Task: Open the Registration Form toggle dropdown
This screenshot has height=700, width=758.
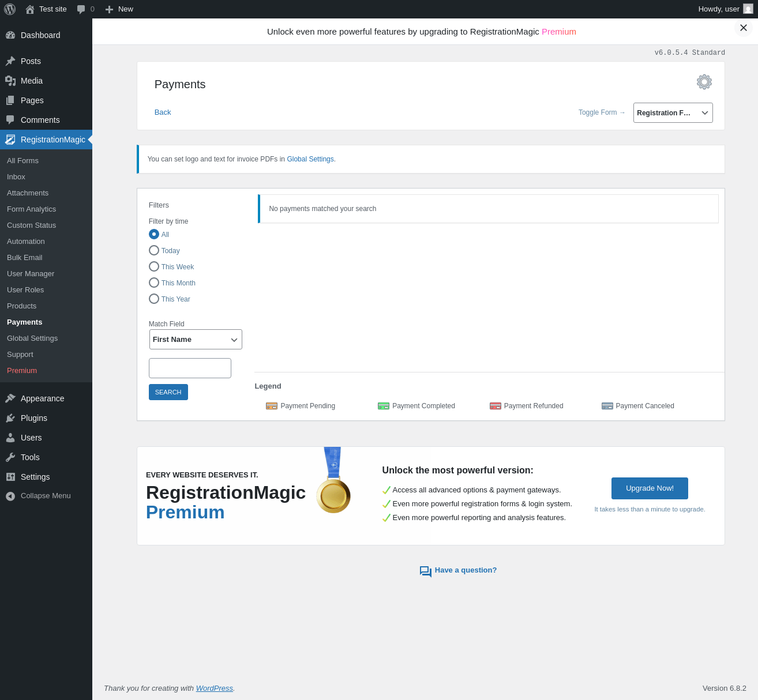Action: pyautogui.click(x=673, y=113)
